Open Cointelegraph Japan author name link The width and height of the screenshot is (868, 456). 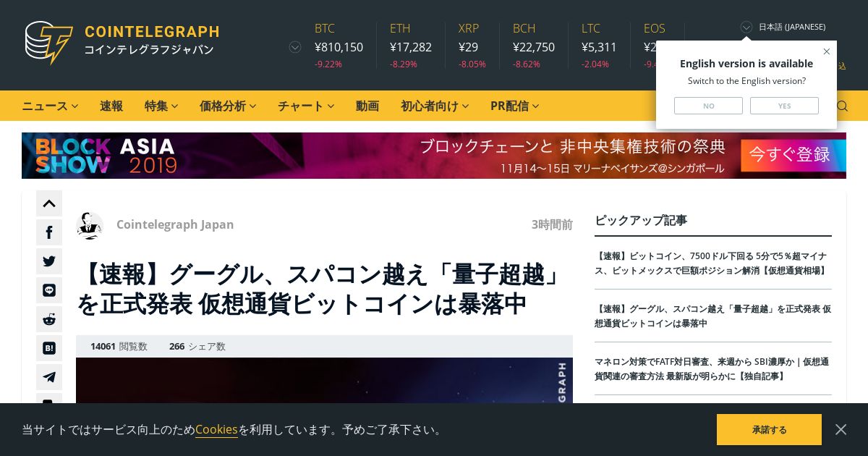[175, 224]
